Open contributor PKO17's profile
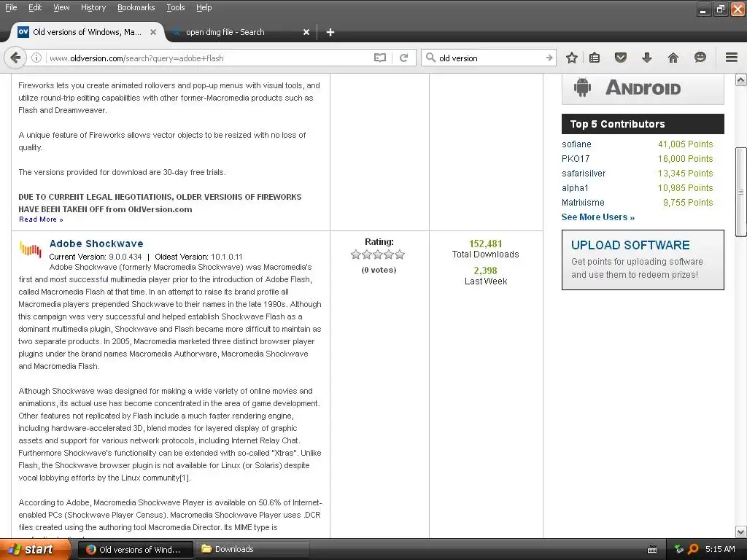 576,158
